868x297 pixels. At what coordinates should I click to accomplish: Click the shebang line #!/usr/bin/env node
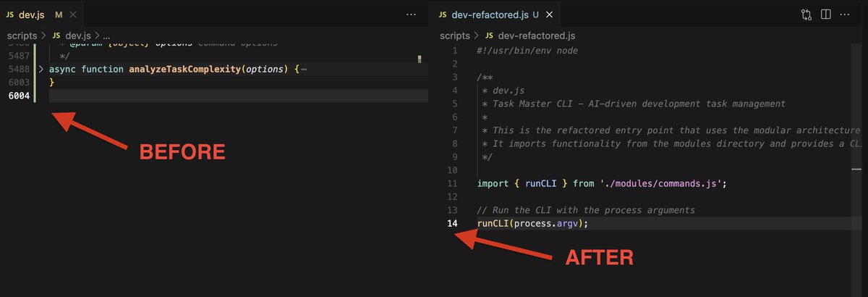pyautogui.click(x=527, y=51)
